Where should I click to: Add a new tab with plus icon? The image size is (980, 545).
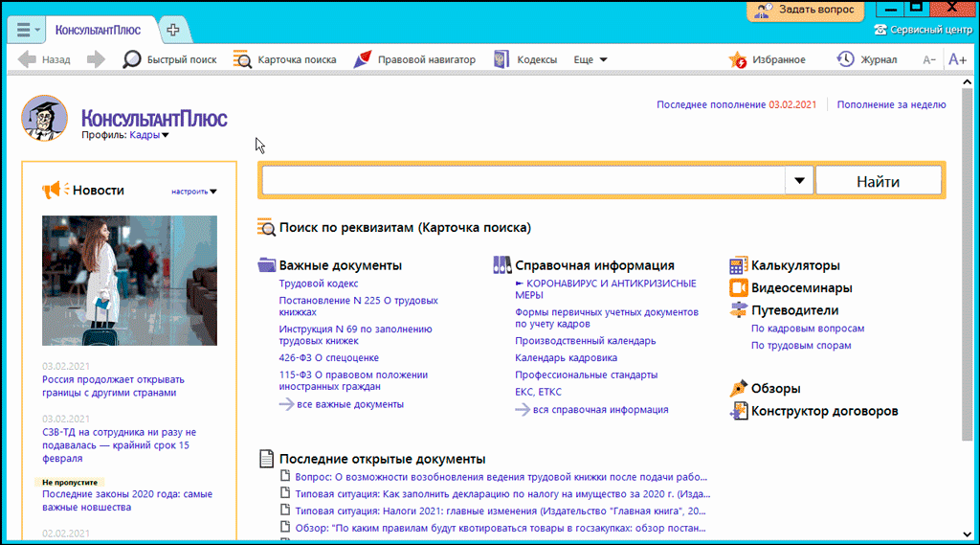pos(173,30)
